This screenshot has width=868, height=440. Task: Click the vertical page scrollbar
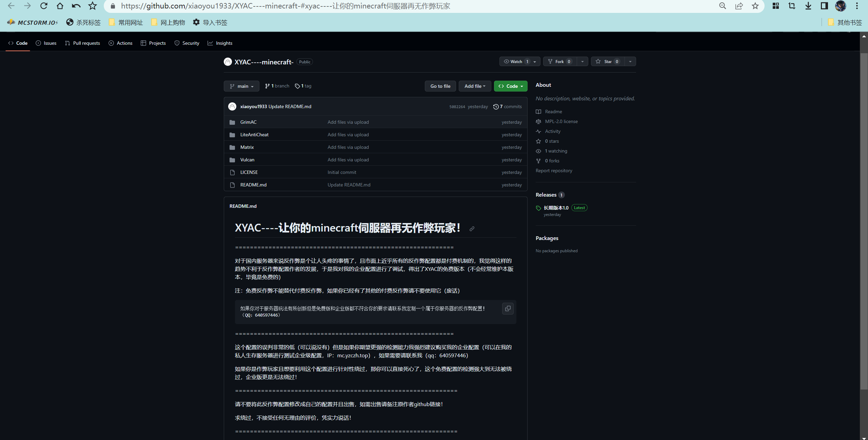tap(864, 220)
